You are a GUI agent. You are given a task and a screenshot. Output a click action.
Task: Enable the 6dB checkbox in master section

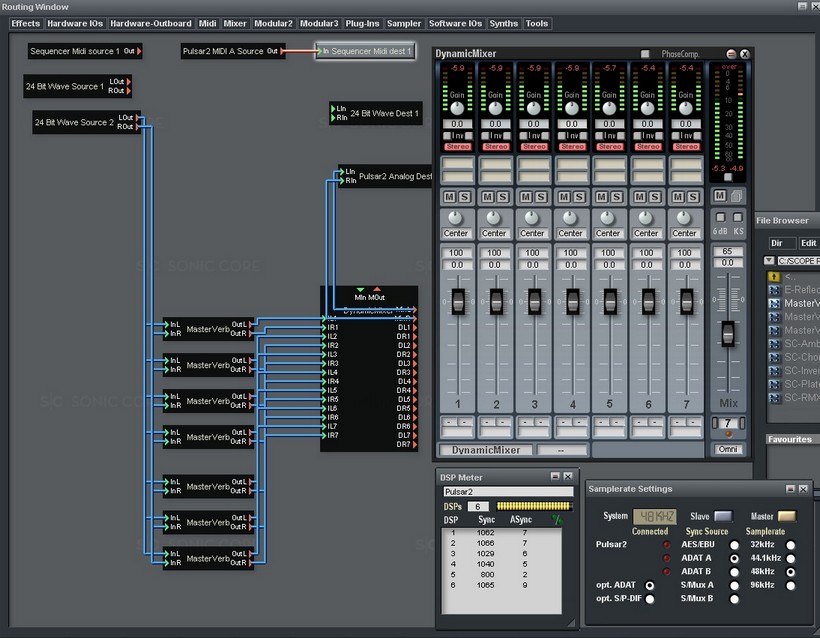point(720,217)
